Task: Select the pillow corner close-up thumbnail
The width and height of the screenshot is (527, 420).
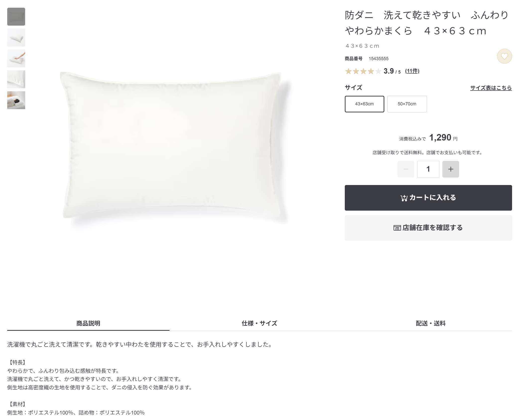Action: coord(16,79)
